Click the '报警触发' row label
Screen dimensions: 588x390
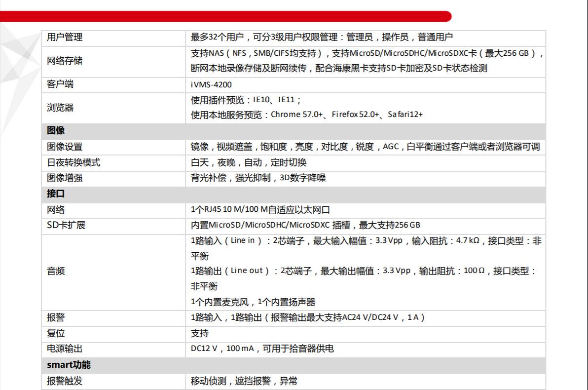click(x=65, y=381)
